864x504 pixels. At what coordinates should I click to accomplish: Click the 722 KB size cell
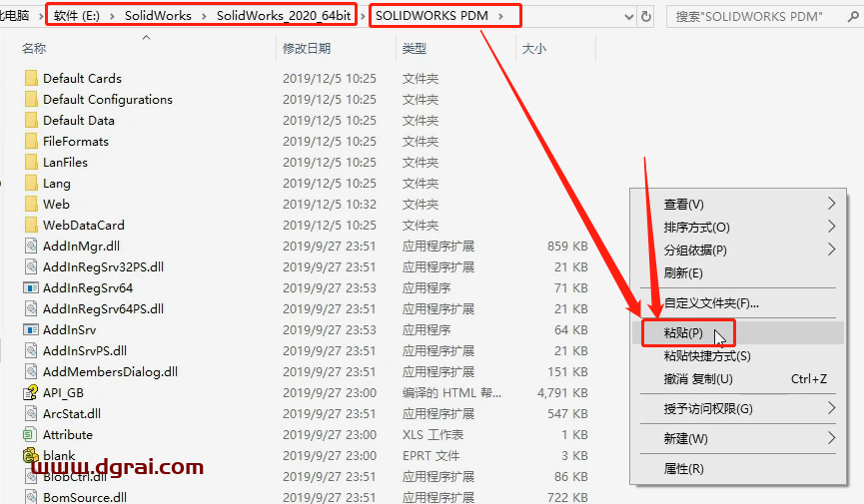pyautogui.click(x=567, y=497)
